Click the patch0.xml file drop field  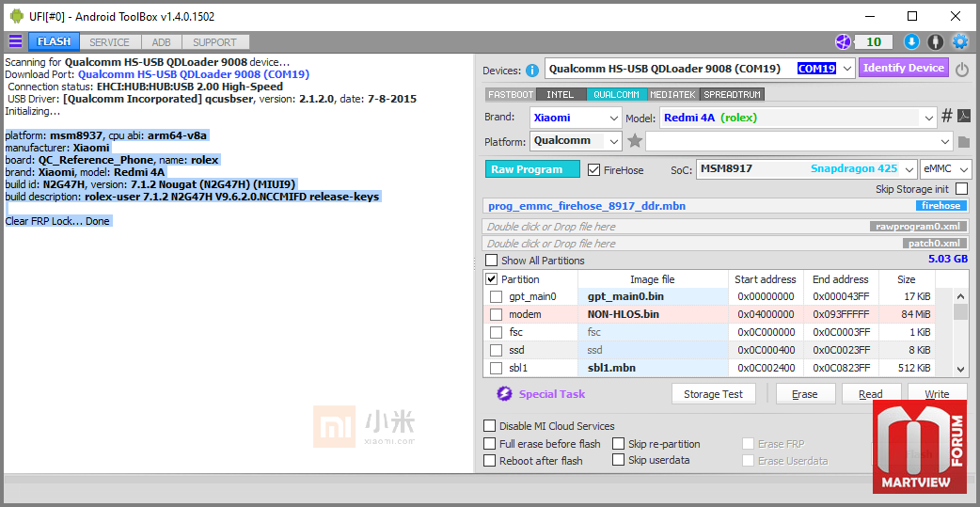click(x=726, y=244)
